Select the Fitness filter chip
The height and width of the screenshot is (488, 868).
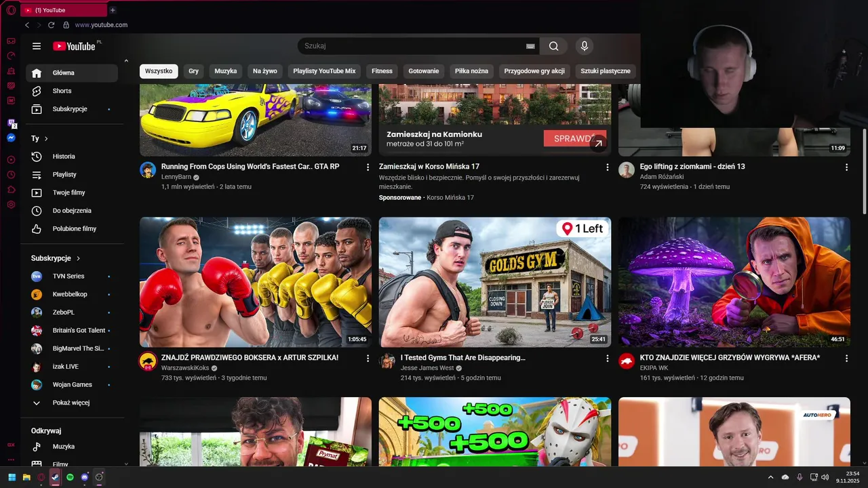tap(382, 71)
